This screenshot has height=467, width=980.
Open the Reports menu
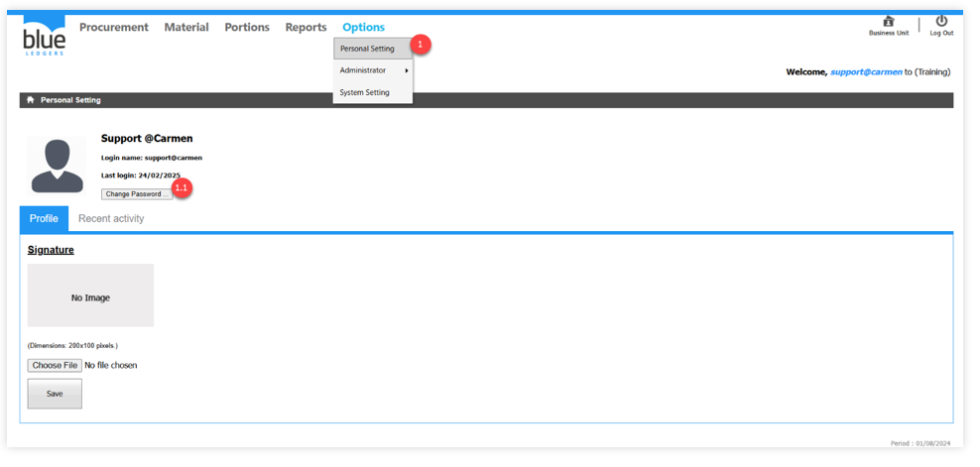306,28
